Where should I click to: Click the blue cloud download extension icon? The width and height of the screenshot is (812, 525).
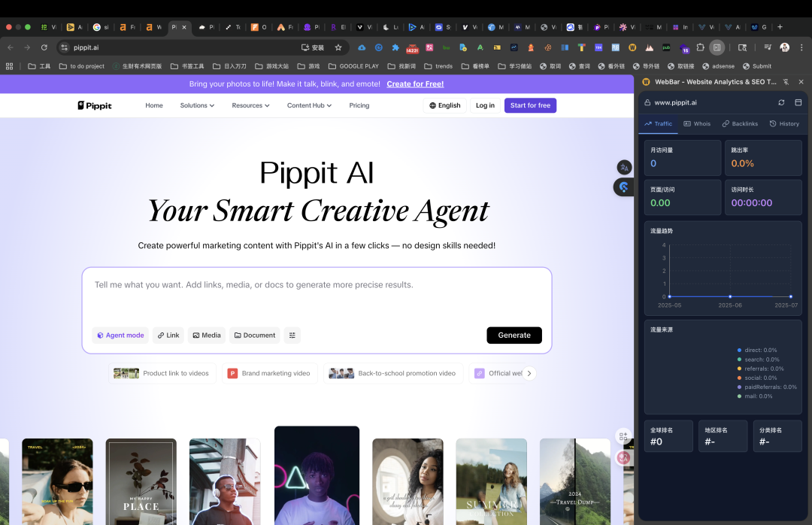tap(362, 47)
